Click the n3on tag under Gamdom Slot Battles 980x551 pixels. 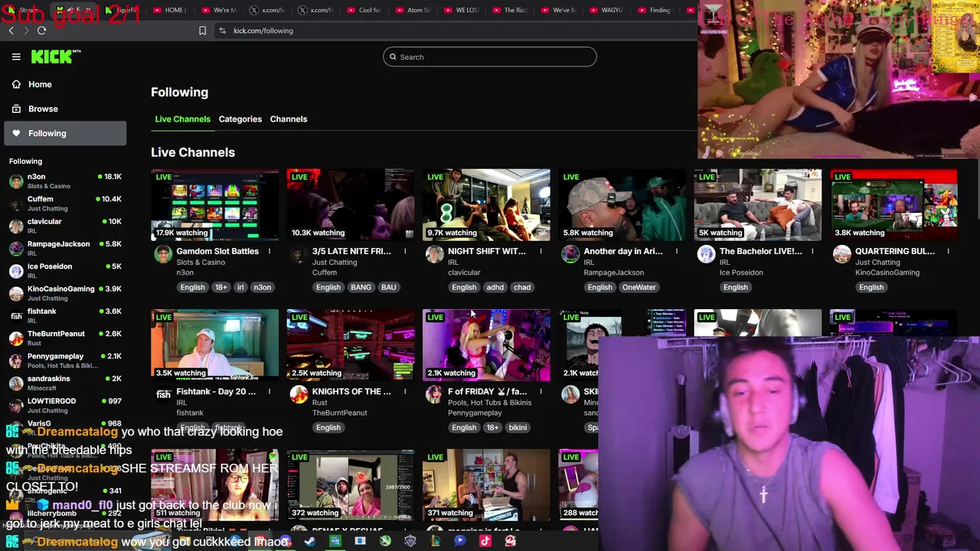(x=263, y=287)
